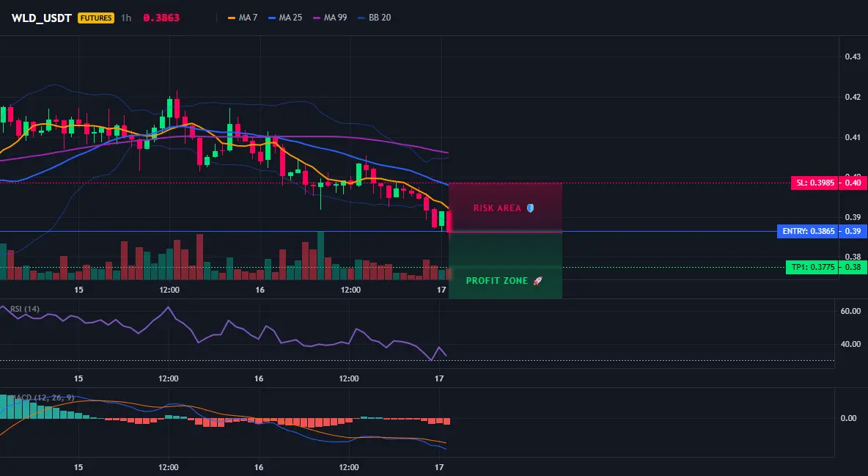868x476 pixels.
Task: Click the PROFIT ZONE label
Action: pyautogui.click(x=496, y=281)
